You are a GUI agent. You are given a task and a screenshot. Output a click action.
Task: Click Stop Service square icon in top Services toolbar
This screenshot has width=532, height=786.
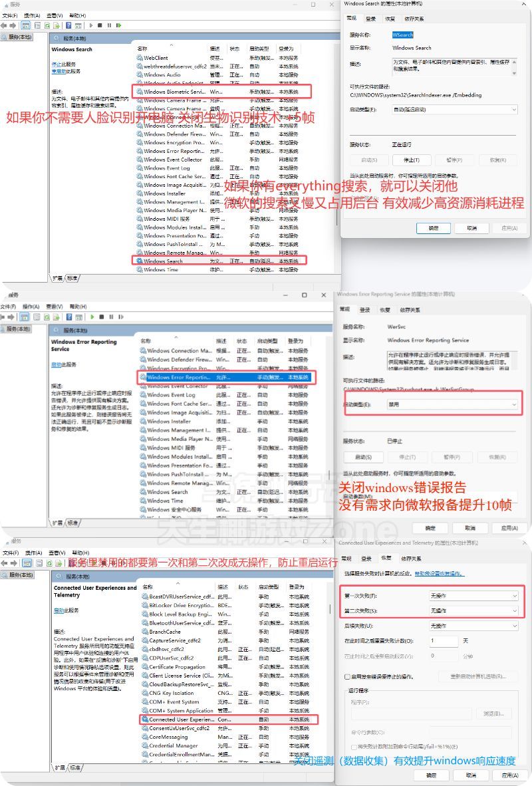click(100, 25)
